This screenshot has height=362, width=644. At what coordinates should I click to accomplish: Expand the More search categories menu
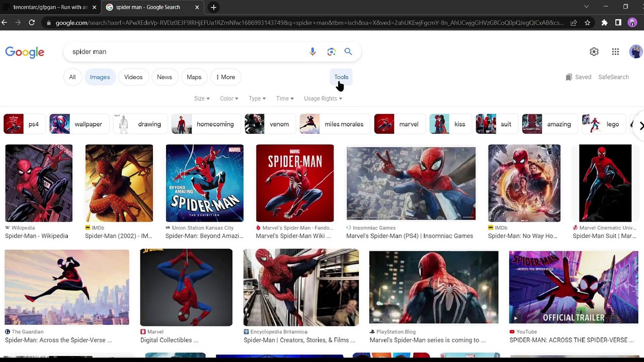click(x=225, y=77)
